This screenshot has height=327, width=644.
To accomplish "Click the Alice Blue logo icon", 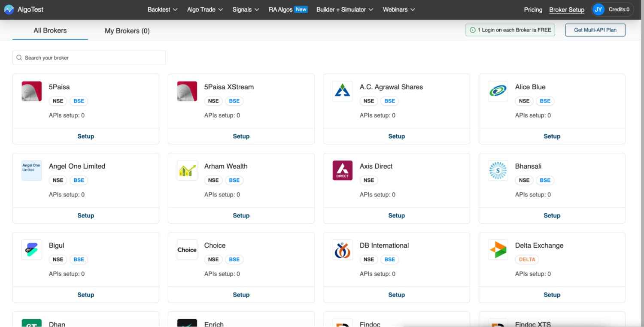I will click(498, 91).
